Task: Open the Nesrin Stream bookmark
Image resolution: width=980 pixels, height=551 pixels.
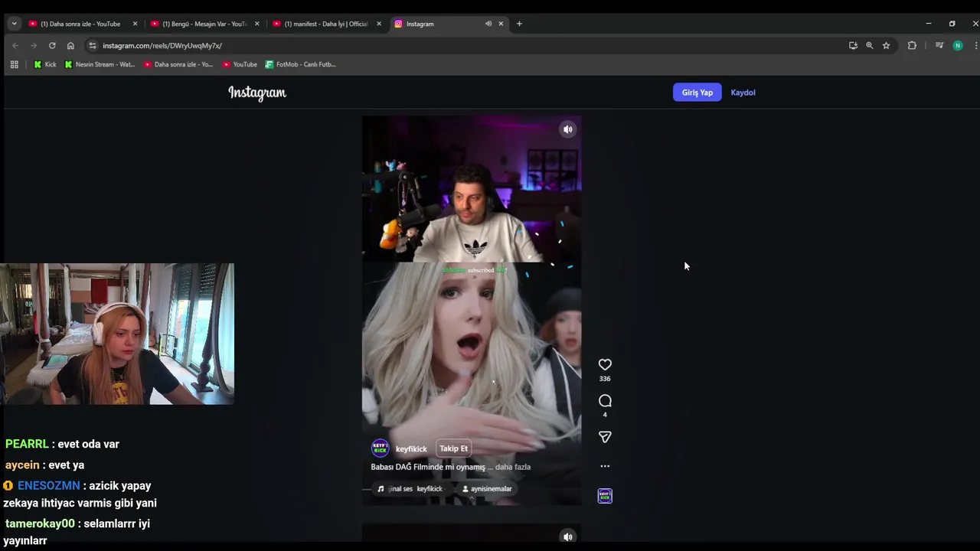Action: [100, 64]
